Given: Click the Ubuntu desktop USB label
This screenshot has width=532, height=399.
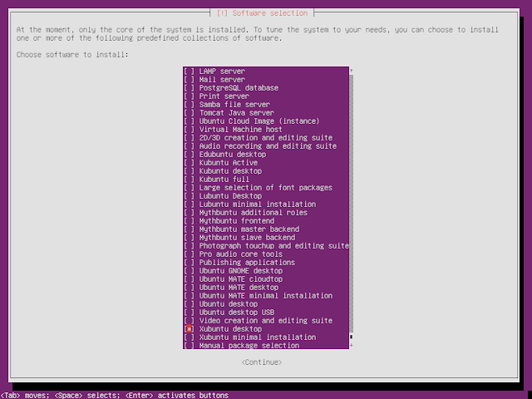Looking at the screenshot, I should (x=236, y=313).
